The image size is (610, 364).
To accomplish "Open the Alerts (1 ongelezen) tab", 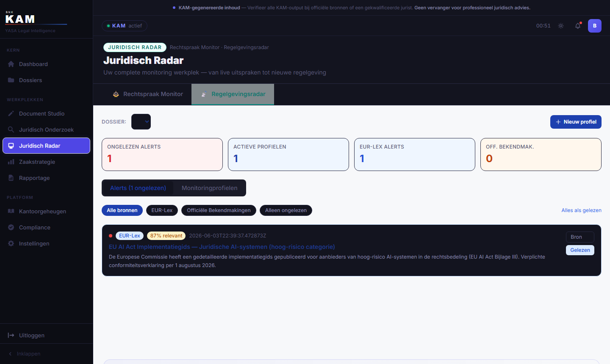I will pos(138,188).
